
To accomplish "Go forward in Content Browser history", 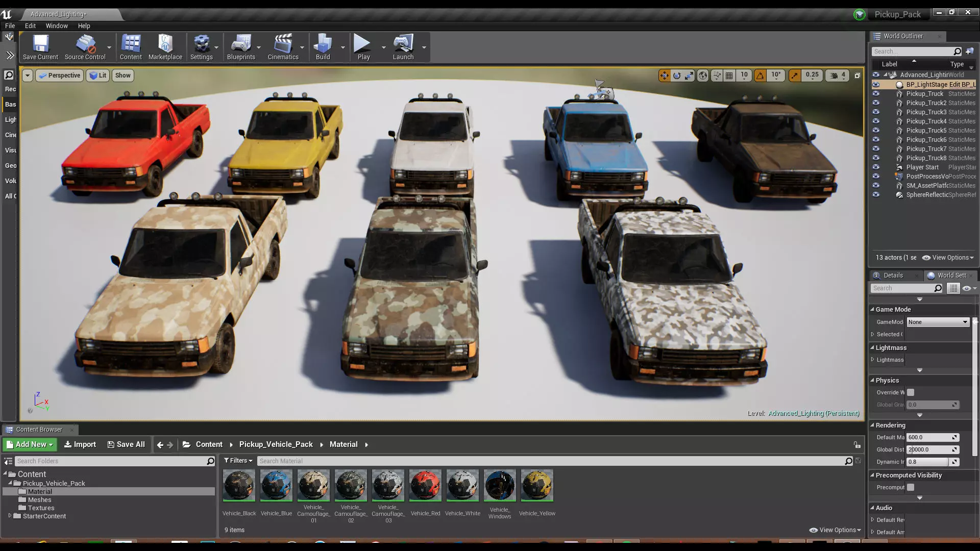I will (x=170, y=445).
